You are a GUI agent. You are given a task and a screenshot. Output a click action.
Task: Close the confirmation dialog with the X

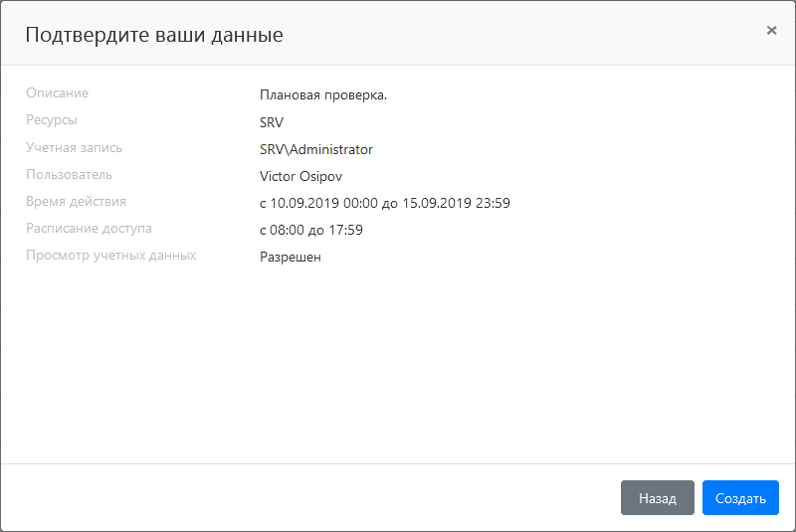point(771,31)
